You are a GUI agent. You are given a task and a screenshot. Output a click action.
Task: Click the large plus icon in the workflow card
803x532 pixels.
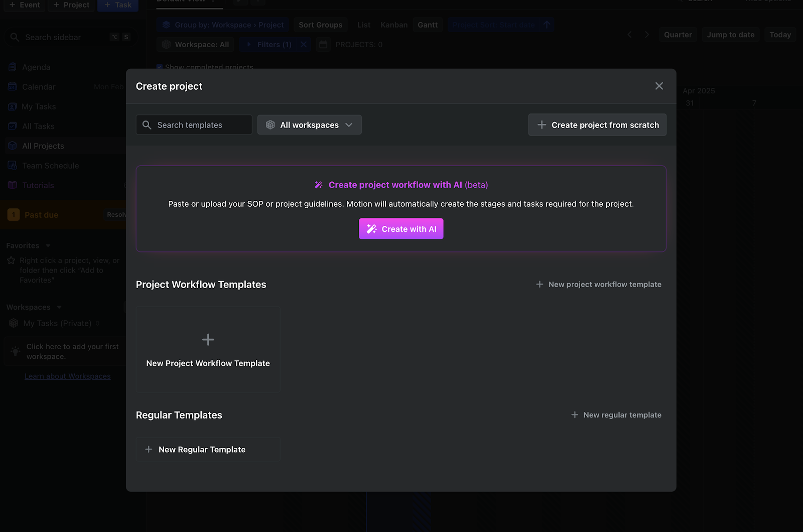tap(208, 340)
